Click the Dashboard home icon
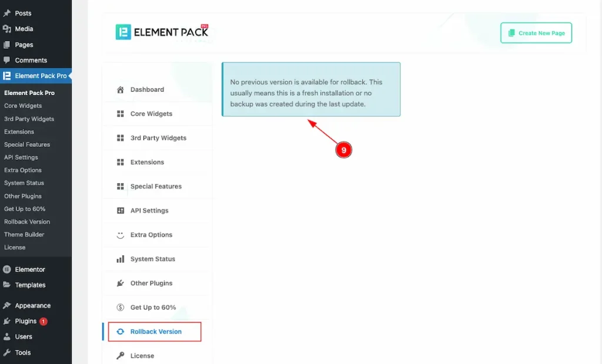This screenshot has width=602, height=364. [121, 90]
